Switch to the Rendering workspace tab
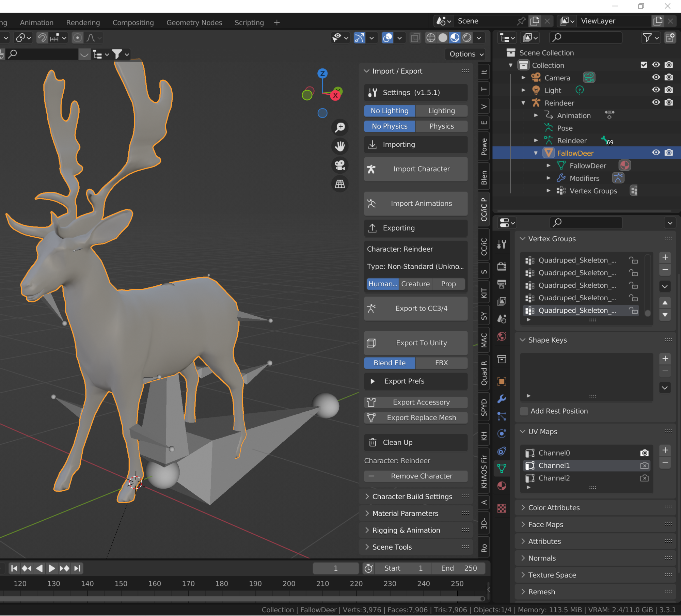 click(x=83, y=22)
